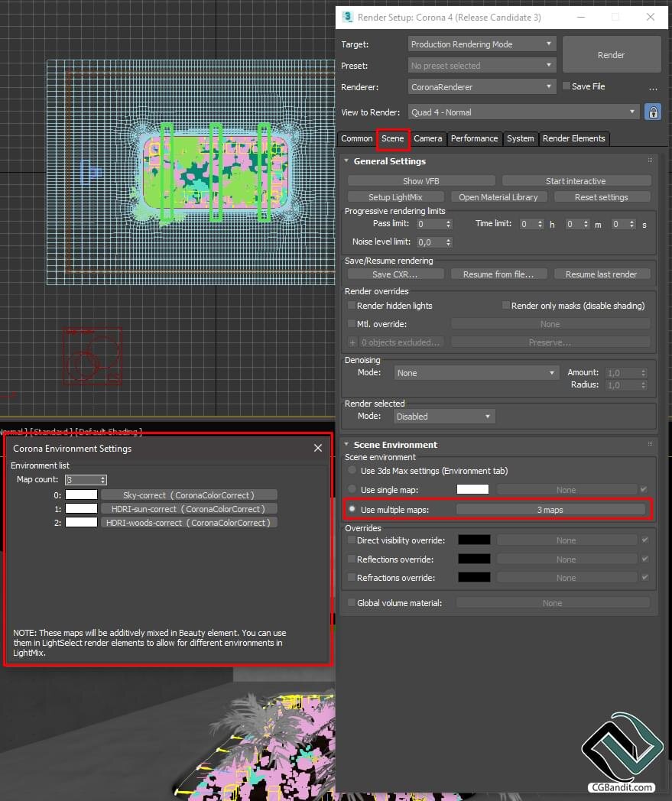Close the Corona Environment Settings dialog
This screenshot has height=801, width=672.
(x=318, y=448)
